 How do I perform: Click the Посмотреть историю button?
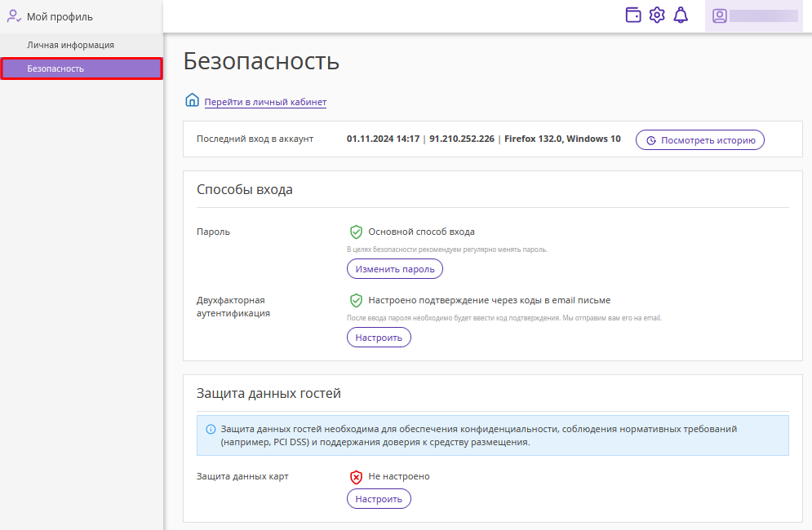(699, 139)
